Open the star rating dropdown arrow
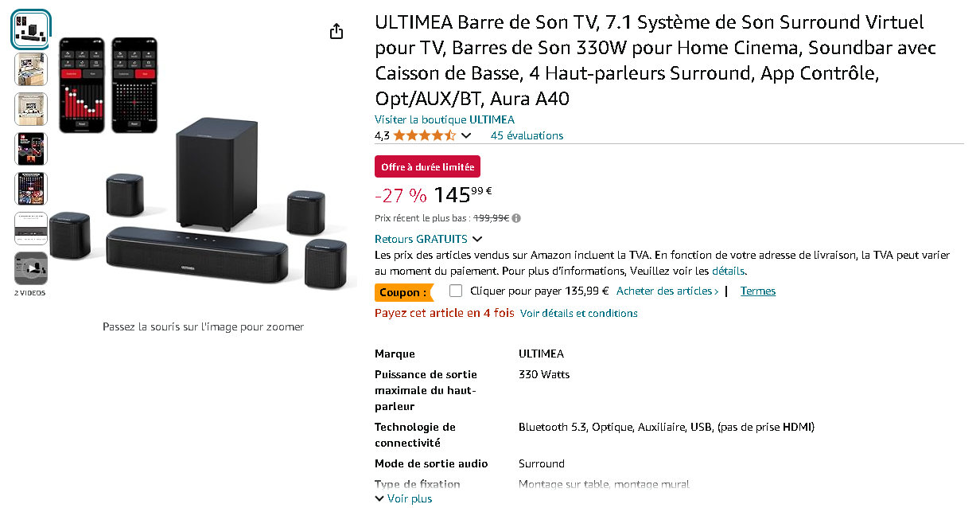This screenshot has width=980, height=508. (x=466, y=135)
